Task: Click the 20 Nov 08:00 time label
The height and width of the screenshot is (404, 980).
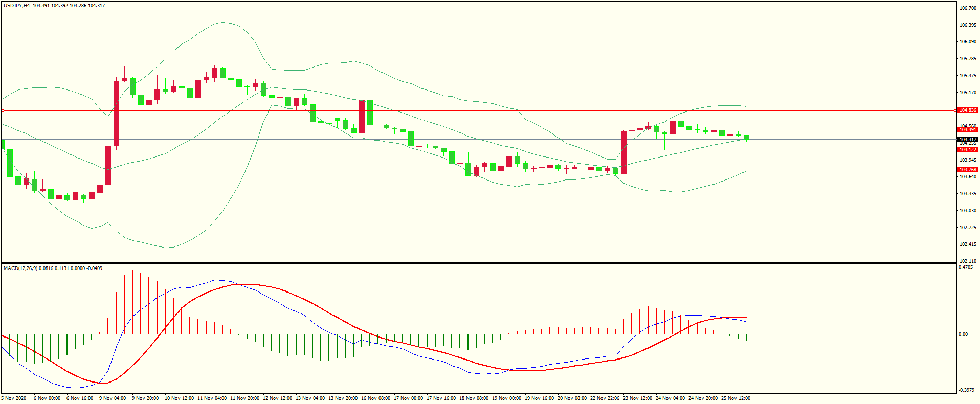Action: pyautogui.click(x=572, y=398)
